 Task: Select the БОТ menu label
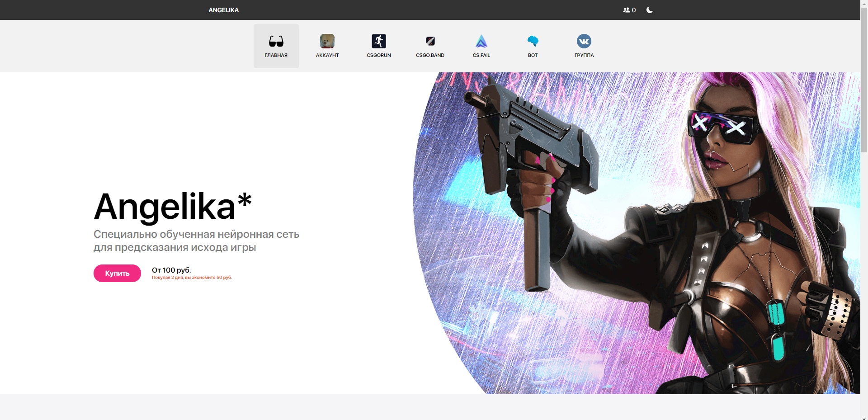click(533, 55)
